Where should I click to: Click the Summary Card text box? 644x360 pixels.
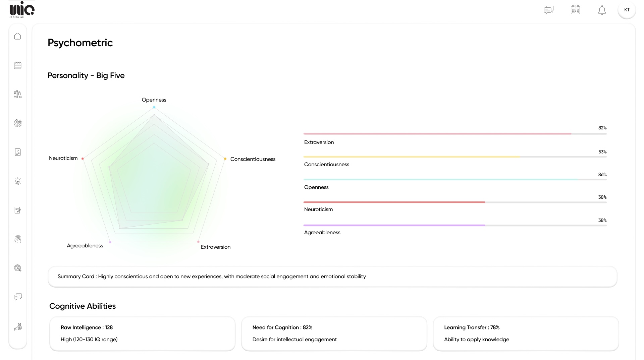332,277
